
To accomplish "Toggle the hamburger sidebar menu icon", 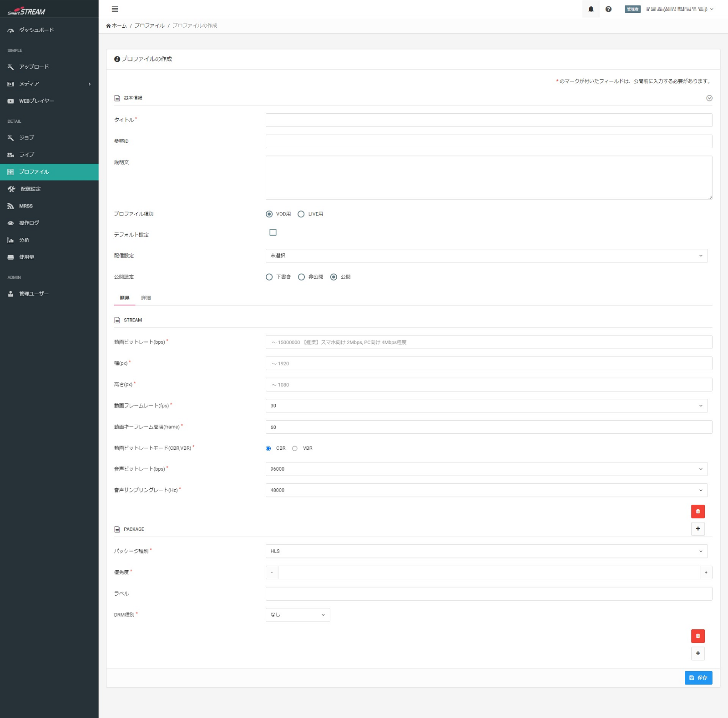I will click(x=115, y=9).
